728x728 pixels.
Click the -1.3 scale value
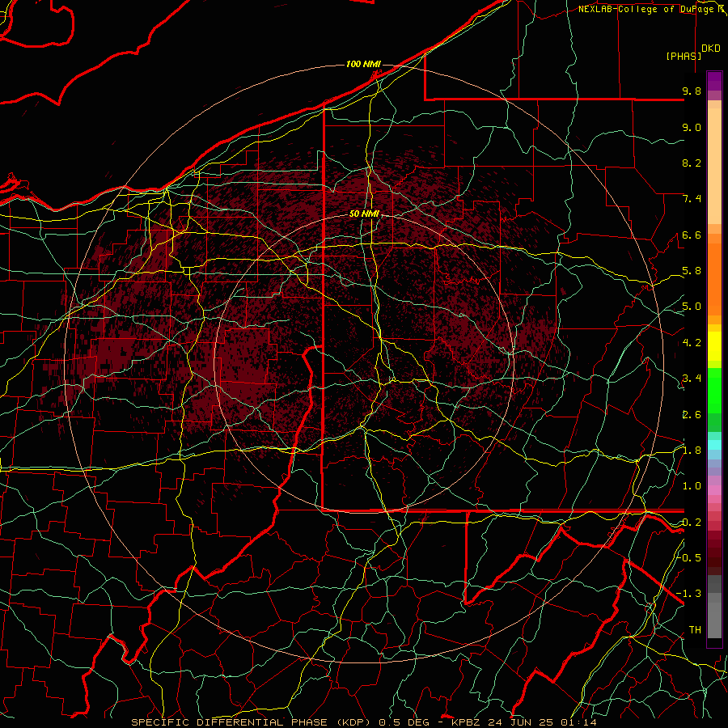[x=689, y=594]
